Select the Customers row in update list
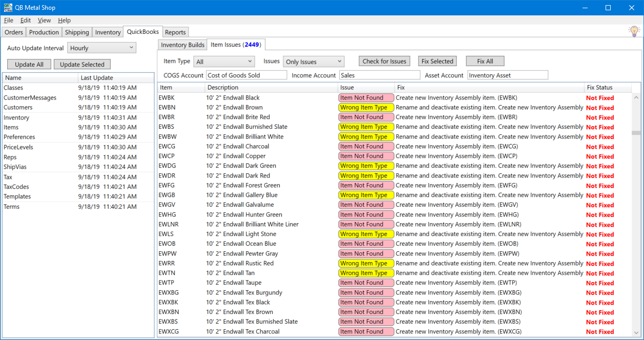Image resolution: width=644 pixels, height=340 pixels. pyautogui.click(x=18, y=108)
